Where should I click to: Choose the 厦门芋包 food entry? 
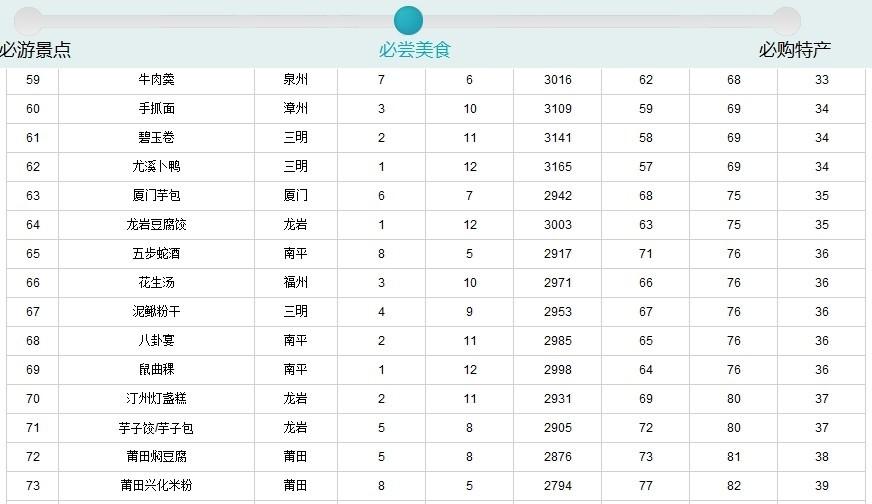click(x=156, y=196)
